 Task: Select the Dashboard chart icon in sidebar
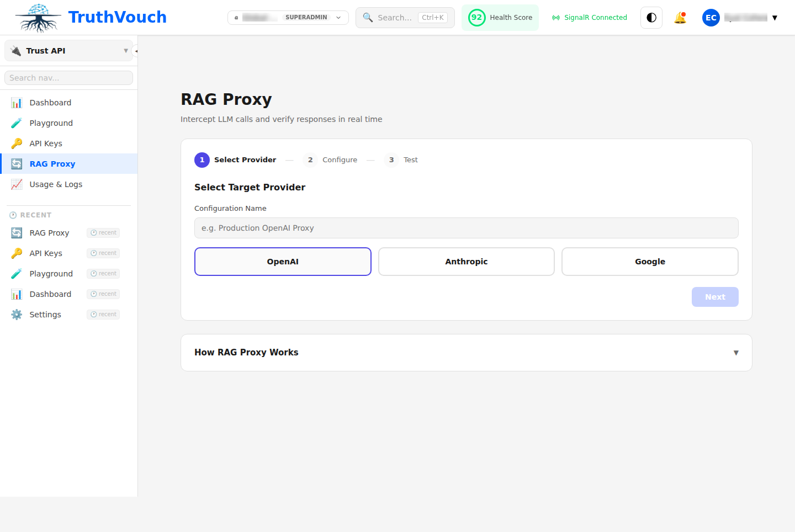coord(16,102)
